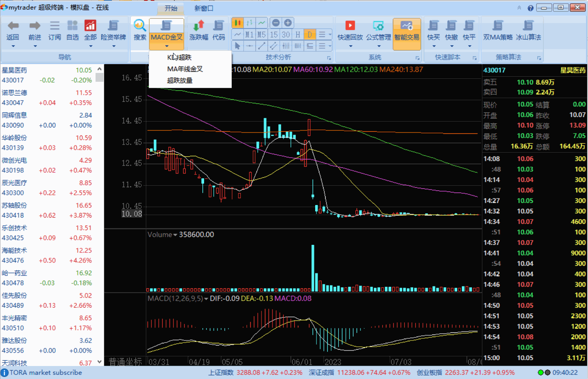Viewport: 588px width, 379px height.
Task: Open the help question mark icon
Action: click(531, 8)
